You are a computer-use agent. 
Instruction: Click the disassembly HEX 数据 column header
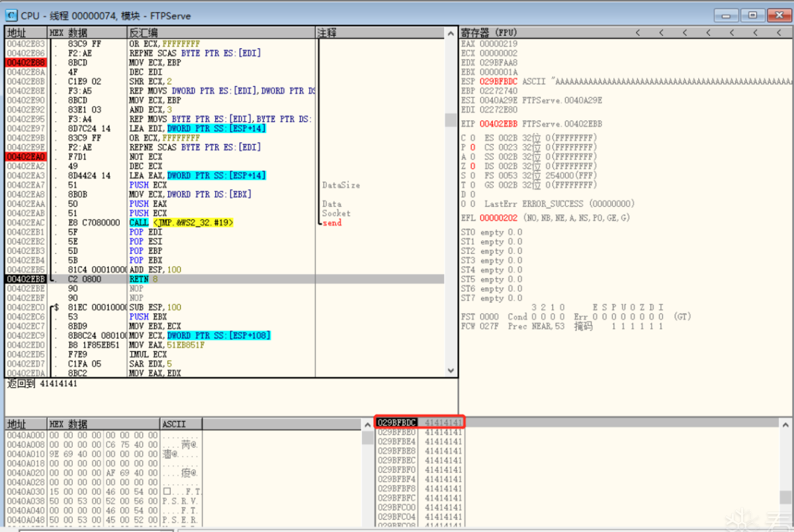[87, 32]
